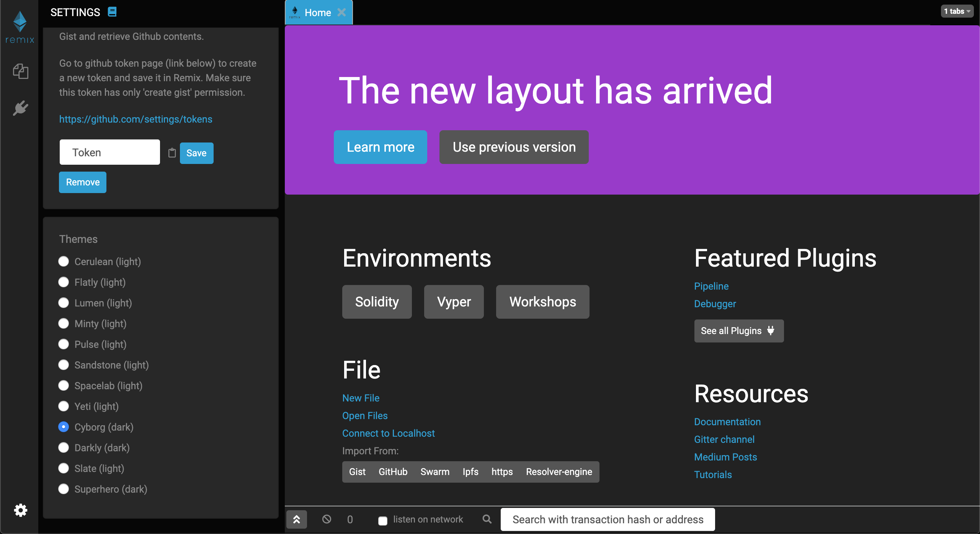
Task: Select the Darkly (dark) theme
Action: (x=64, y=448)
